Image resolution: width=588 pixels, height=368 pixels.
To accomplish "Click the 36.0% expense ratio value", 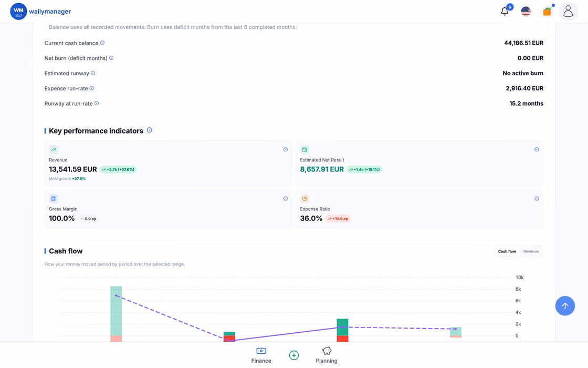I will [x=311, y=219].
